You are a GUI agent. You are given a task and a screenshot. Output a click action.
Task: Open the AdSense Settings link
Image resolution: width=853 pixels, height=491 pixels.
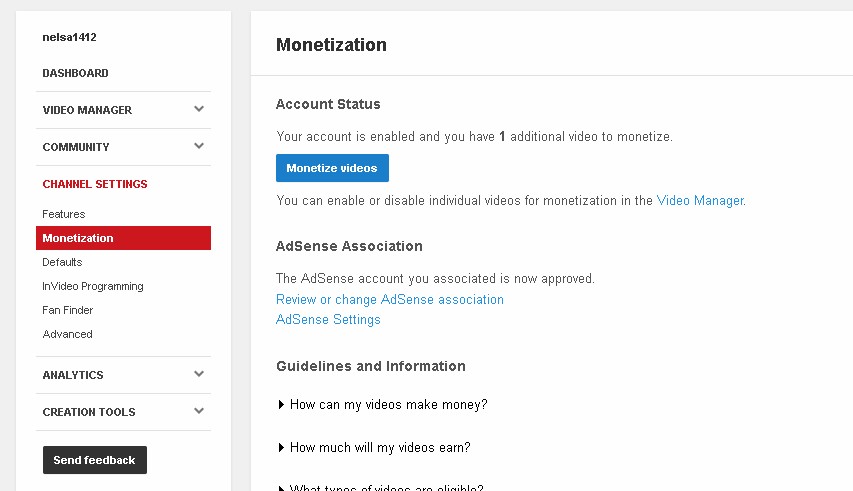click(328, 319)
